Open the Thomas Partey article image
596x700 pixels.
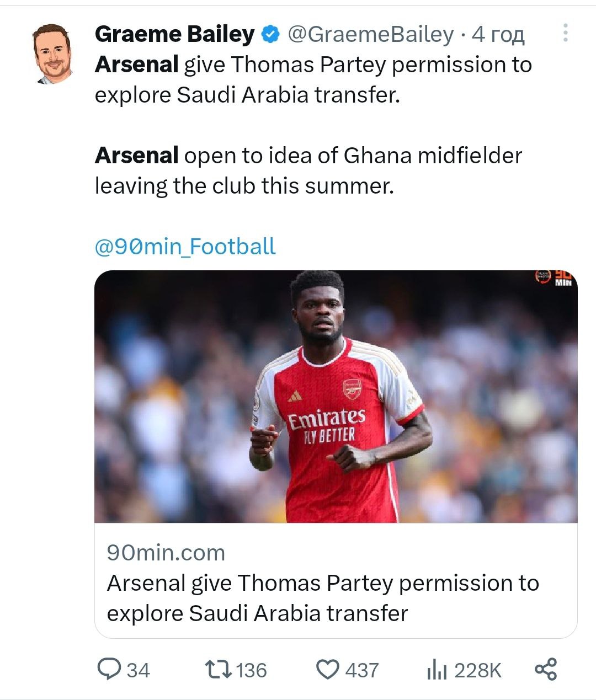click(336, 396)
